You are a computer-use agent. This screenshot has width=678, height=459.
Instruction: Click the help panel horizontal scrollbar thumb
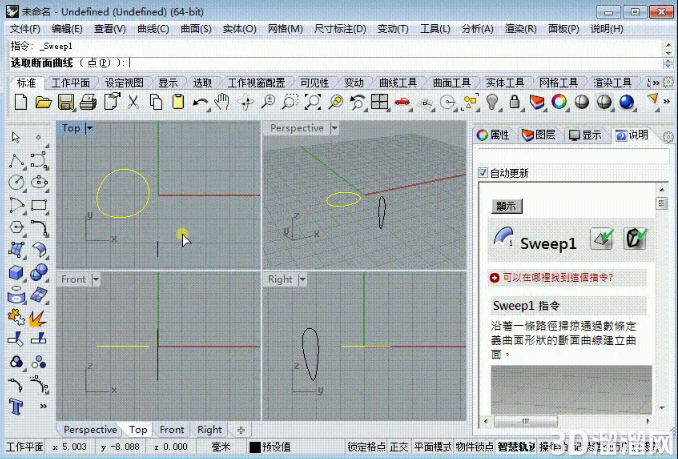(525, 421)
